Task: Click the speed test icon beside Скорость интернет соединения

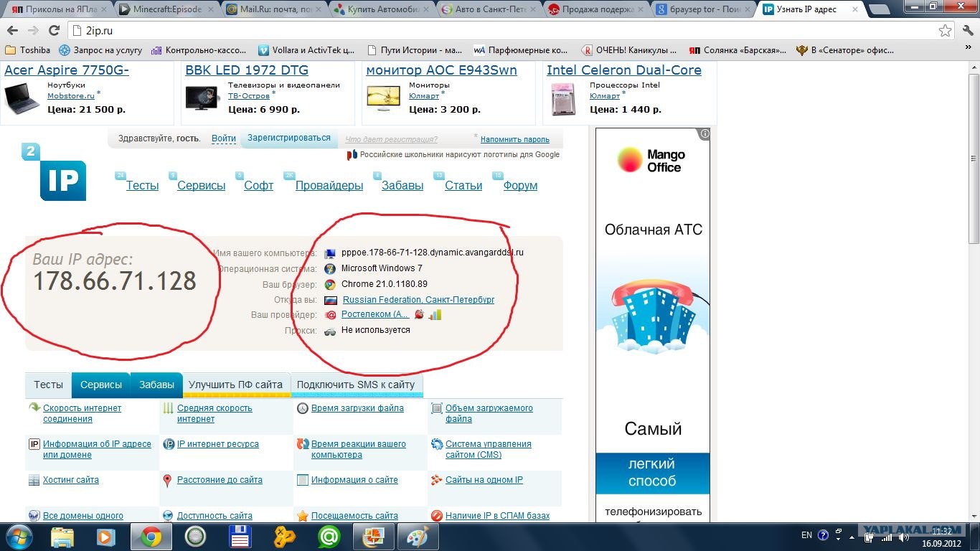Action: coord(34,408)
